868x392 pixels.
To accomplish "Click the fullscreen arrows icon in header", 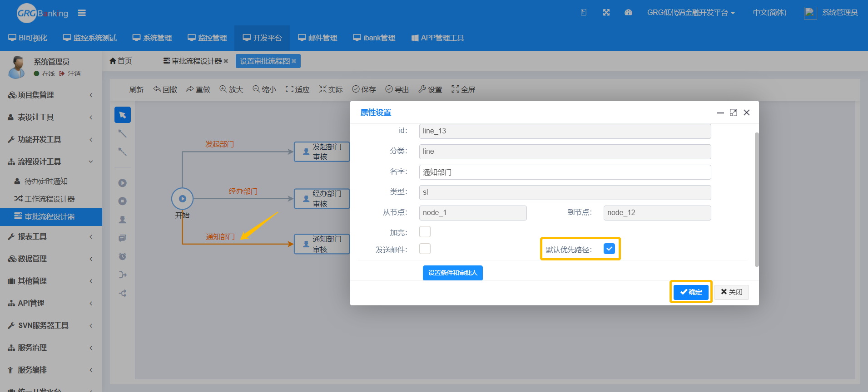I will pos(606,13).
